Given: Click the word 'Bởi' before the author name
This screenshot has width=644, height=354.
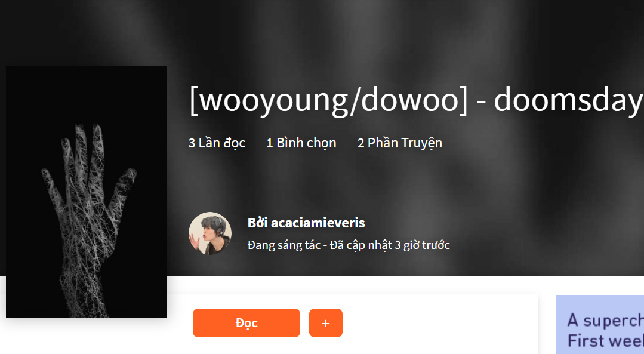Looking at the screenshot, I should click(257, 223).
